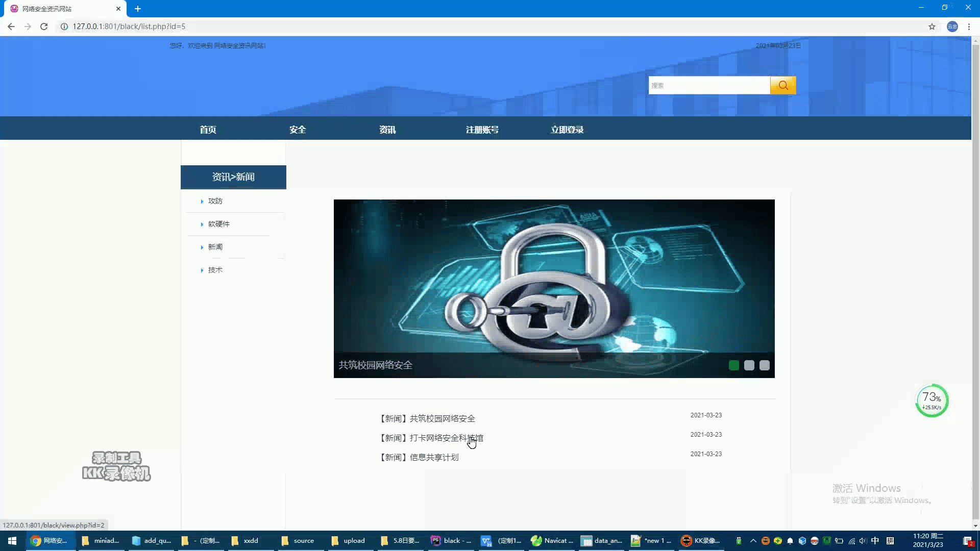Click the address bar URL text
Viewport: 980px width, 551px height.
[x=129, y=27]
